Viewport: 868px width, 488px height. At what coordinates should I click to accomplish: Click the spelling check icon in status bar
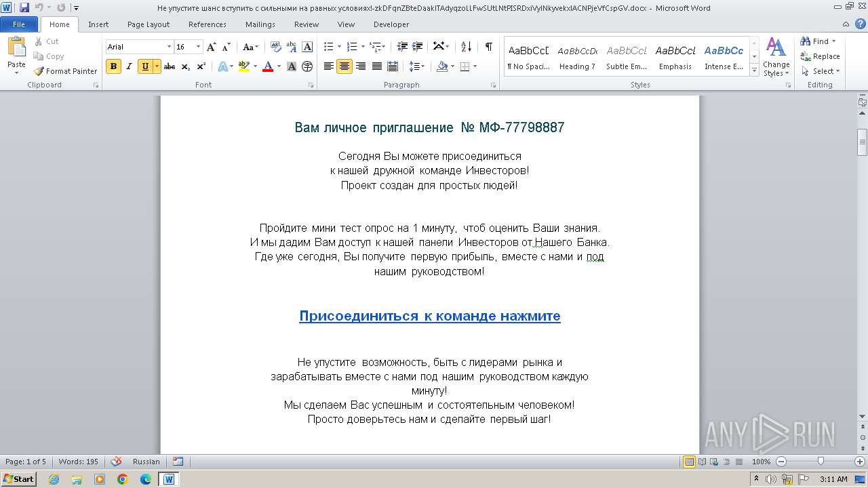[x=116, y=462]
